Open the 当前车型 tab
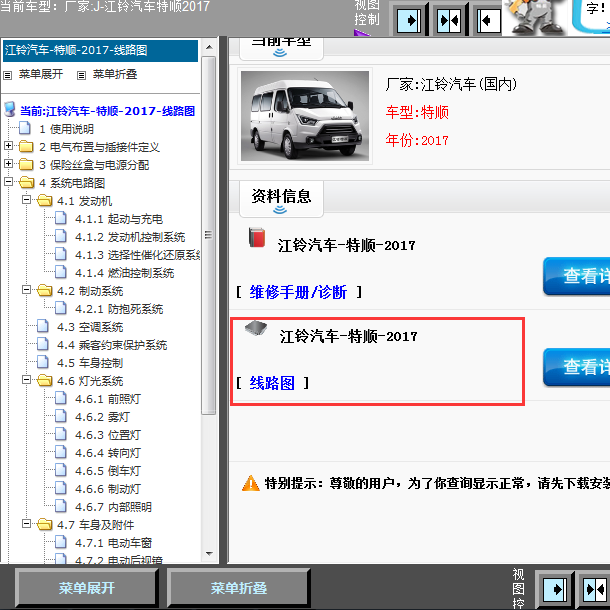 281,48
